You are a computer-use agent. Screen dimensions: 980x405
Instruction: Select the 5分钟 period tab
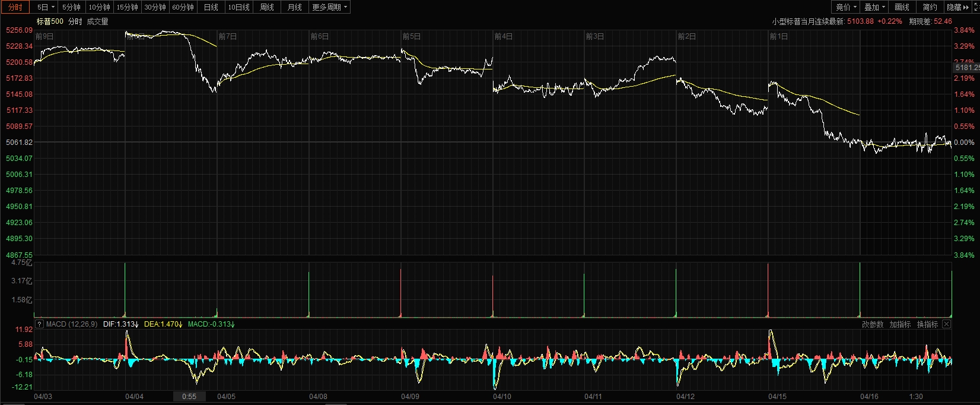click(71, 7)
